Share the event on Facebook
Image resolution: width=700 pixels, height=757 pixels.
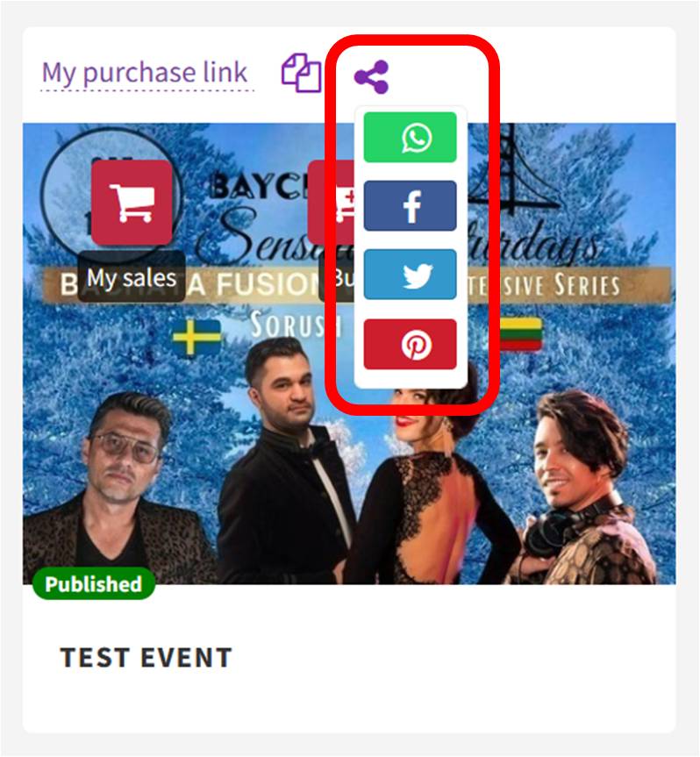pyautogui.click(x=410, y=206)
